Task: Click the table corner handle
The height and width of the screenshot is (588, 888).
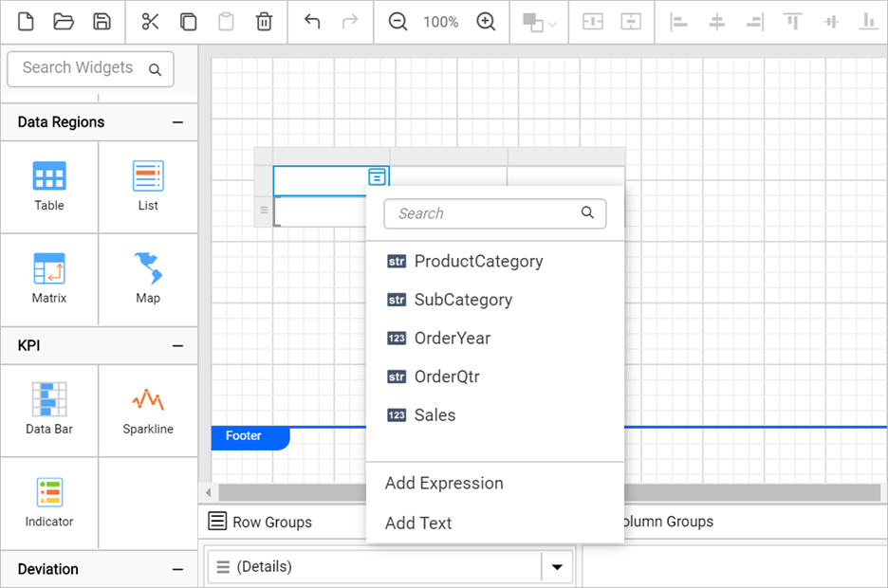Action: [264, 156]
